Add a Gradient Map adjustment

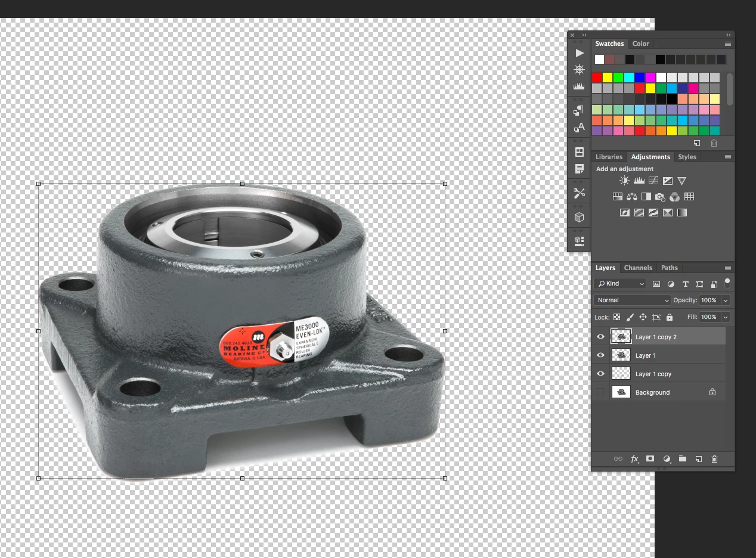tap(682, 213)
